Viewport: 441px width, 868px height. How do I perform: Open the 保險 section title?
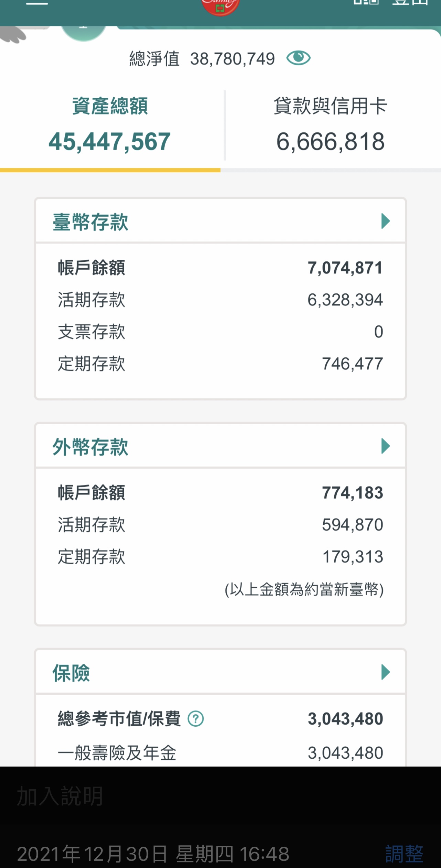coord(71,673)
